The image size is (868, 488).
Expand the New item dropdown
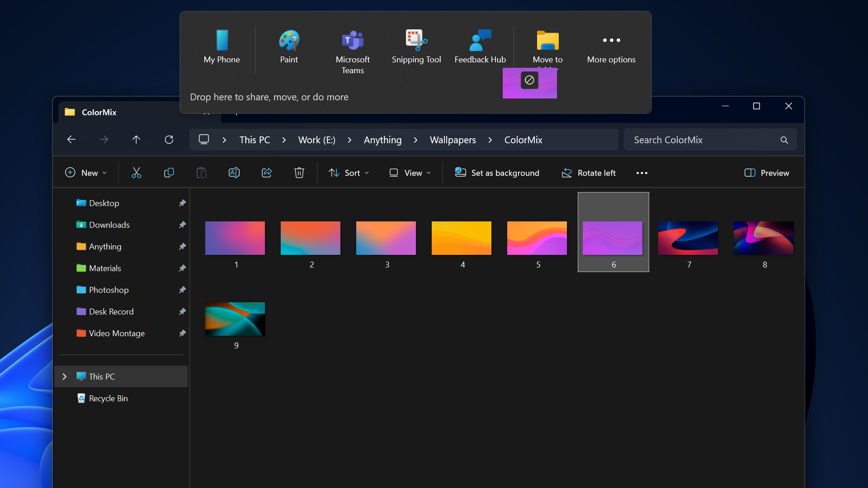86,173
